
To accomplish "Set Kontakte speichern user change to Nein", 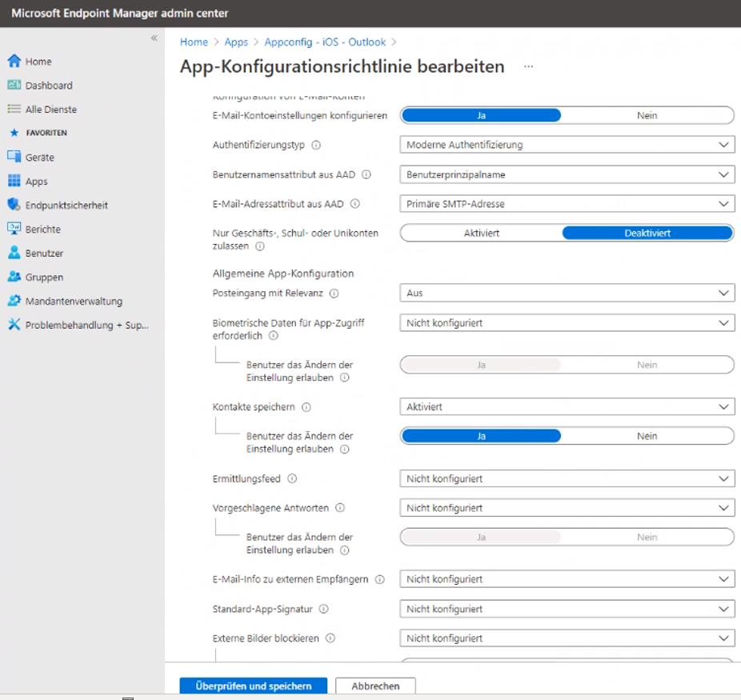I will click(x=647, y=436).
